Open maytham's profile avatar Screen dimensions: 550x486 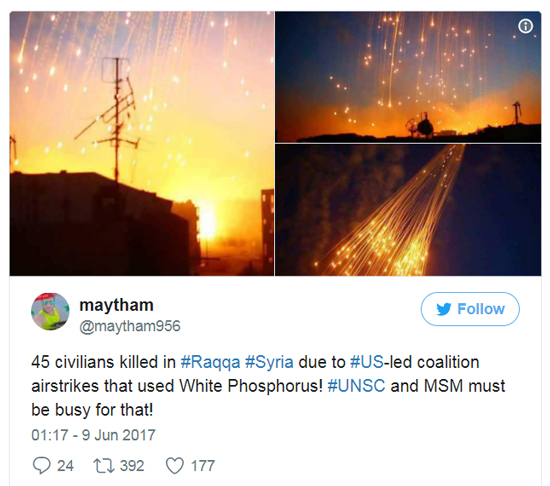coord(50,311)
